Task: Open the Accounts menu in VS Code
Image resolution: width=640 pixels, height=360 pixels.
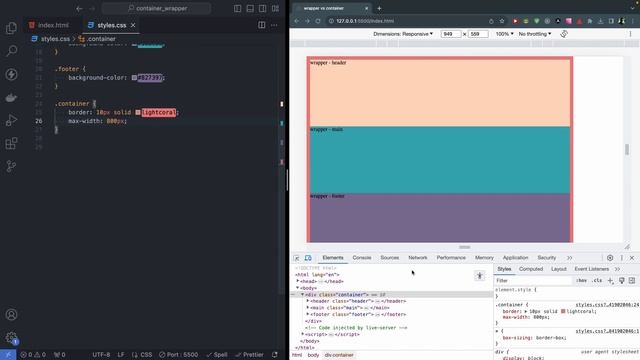Action: click(x=11, y=314)
